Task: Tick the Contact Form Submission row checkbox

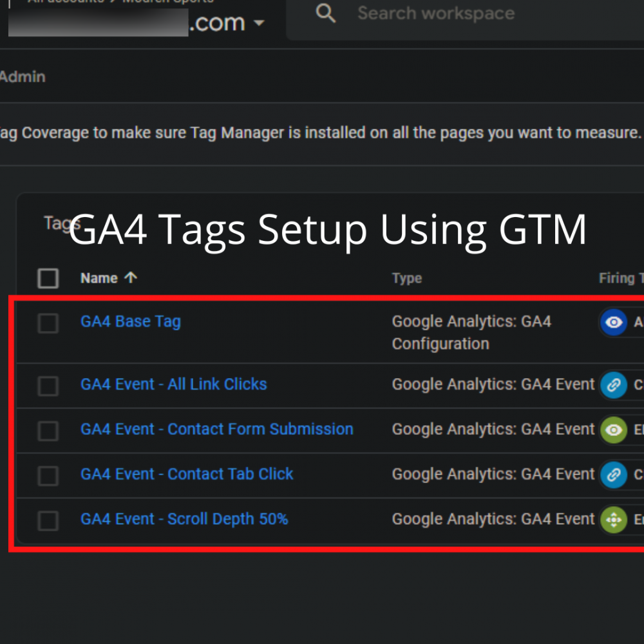Action: pos(48,431)
